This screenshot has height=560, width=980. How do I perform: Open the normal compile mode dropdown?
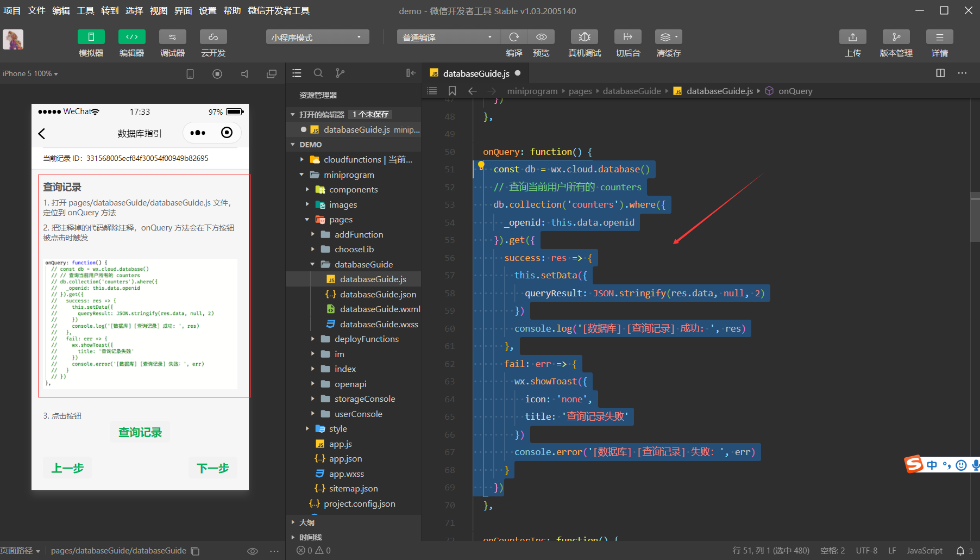tap(448, 37)
